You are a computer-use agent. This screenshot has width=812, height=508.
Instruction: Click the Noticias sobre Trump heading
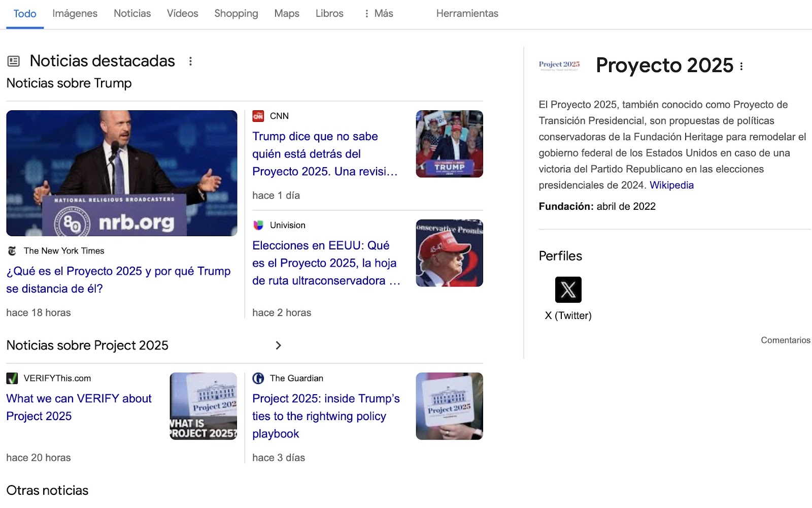coord(69,83)
